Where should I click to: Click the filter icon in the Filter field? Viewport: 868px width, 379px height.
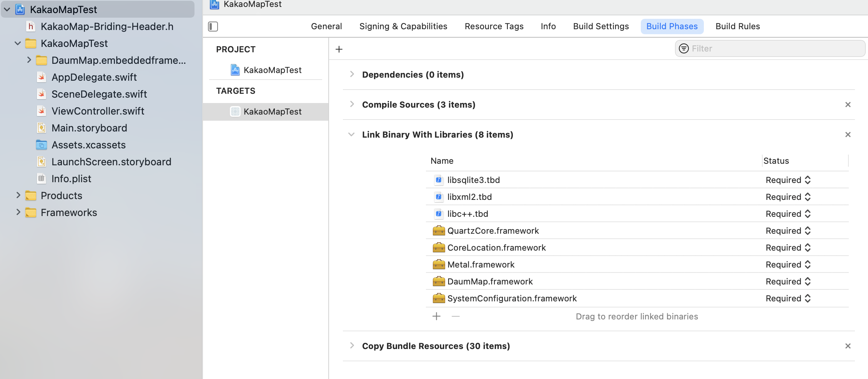[684, 48]
